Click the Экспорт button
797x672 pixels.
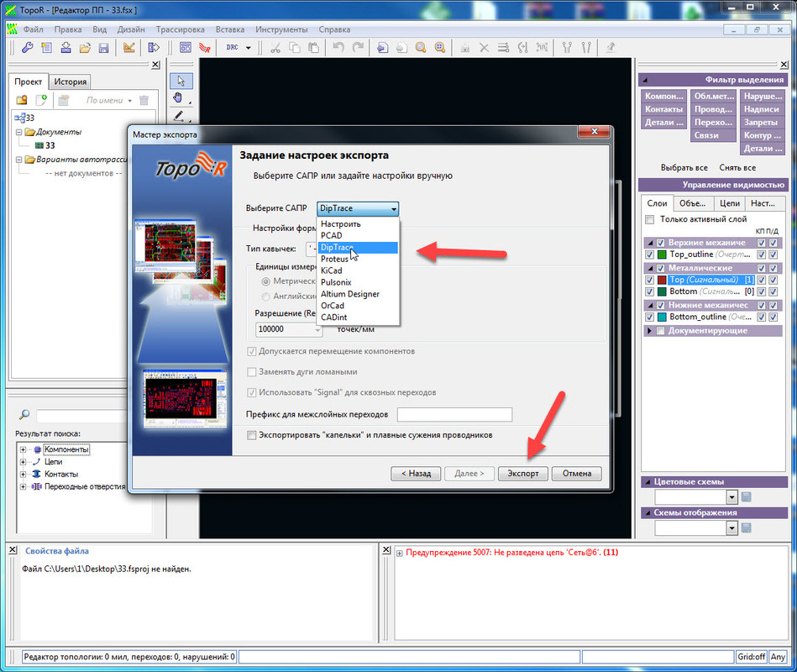pos(522,474)
